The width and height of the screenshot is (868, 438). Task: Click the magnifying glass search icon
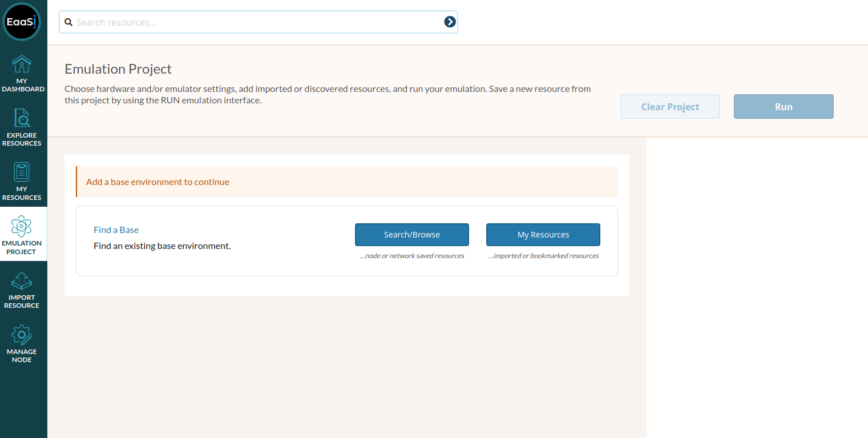pyautogui.click(x=68, y=22)
